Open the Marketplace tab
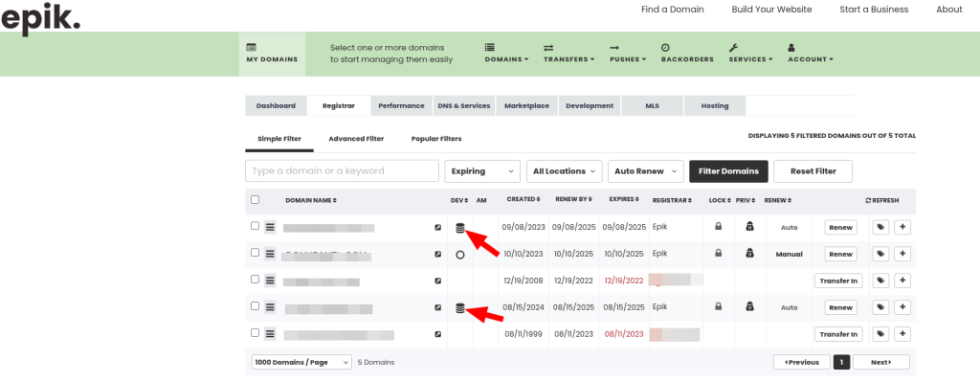Image resolution: width=980 pixels, height=382 pixels. [526, 106]
